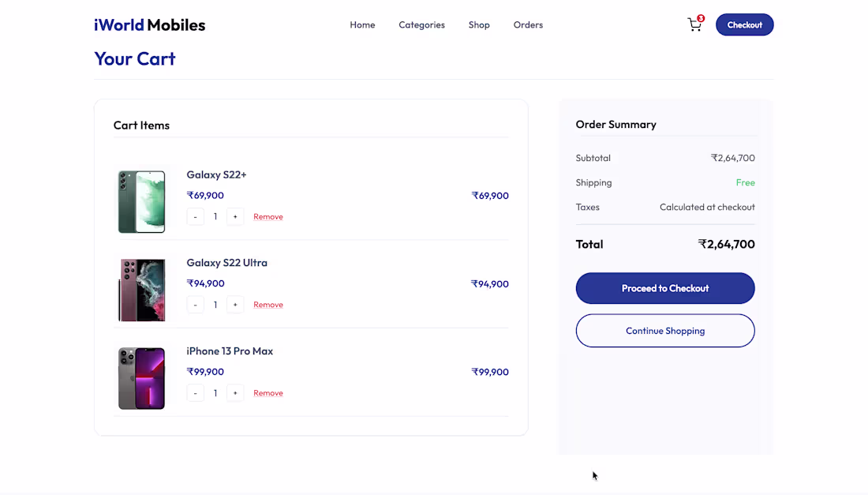Viewport: 868px width, 495px height.
Task: Open the Orders page
Action: pyautogui.click(x=528, y=25)
